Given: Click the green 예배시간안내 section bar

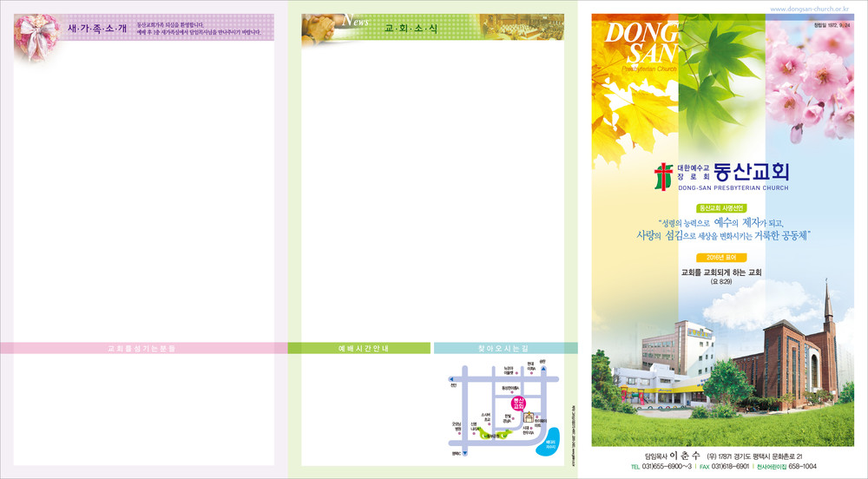Looking at the screenshot, I should pos(360,348).
